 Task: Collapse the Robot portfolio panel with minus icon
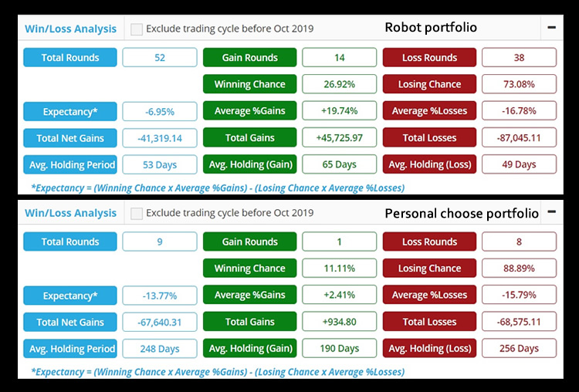(552, 28)
